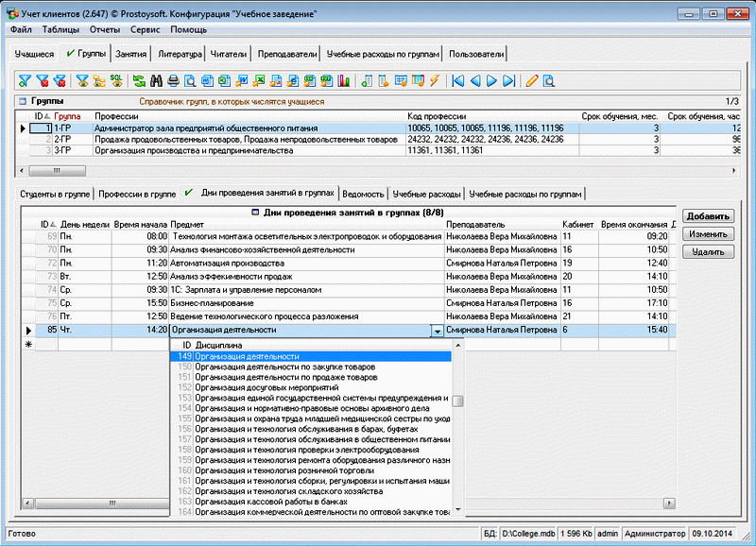Click the pencil edit icon in toolbar
Viewport: 756px width, 546px height.
[x=531, y=81]
